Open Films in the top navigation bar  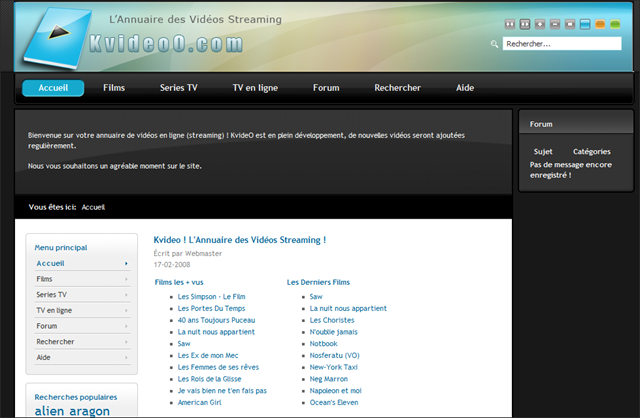[114, 88]
